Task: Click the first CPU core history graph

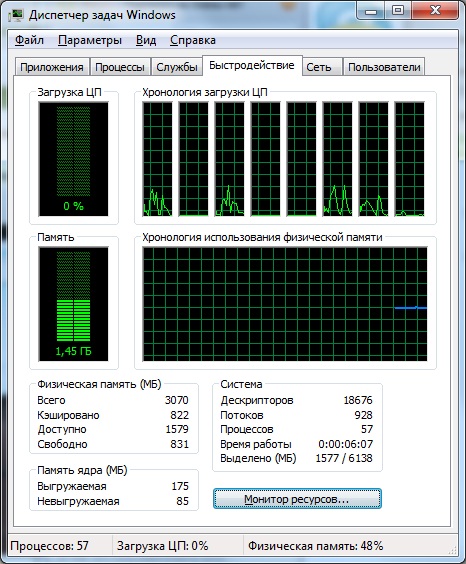Action: pos(157,159)
